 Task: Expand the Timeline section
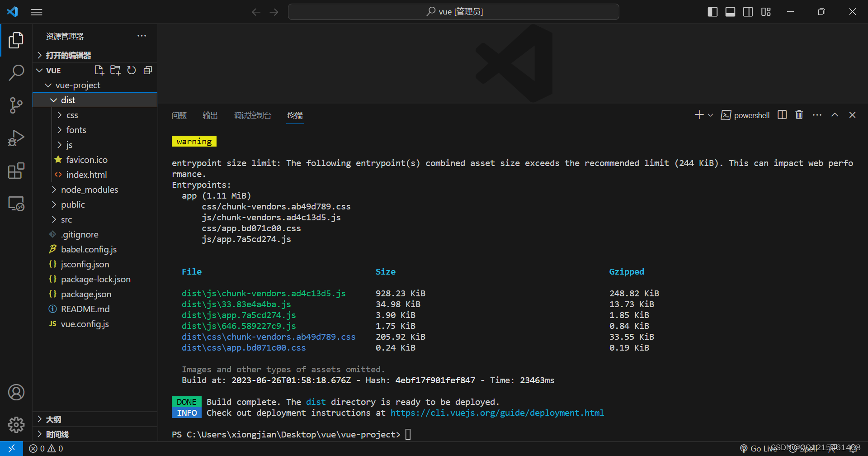coord(95,434)
